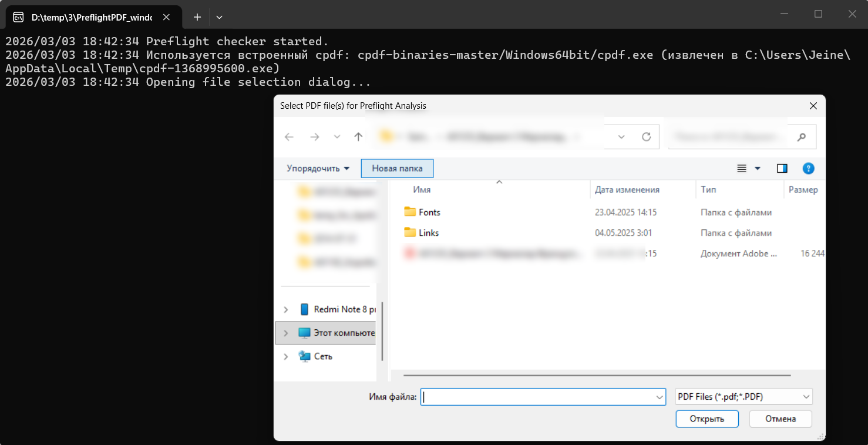Open the dialog help icon
868x445 pixels.
(808, 168)
